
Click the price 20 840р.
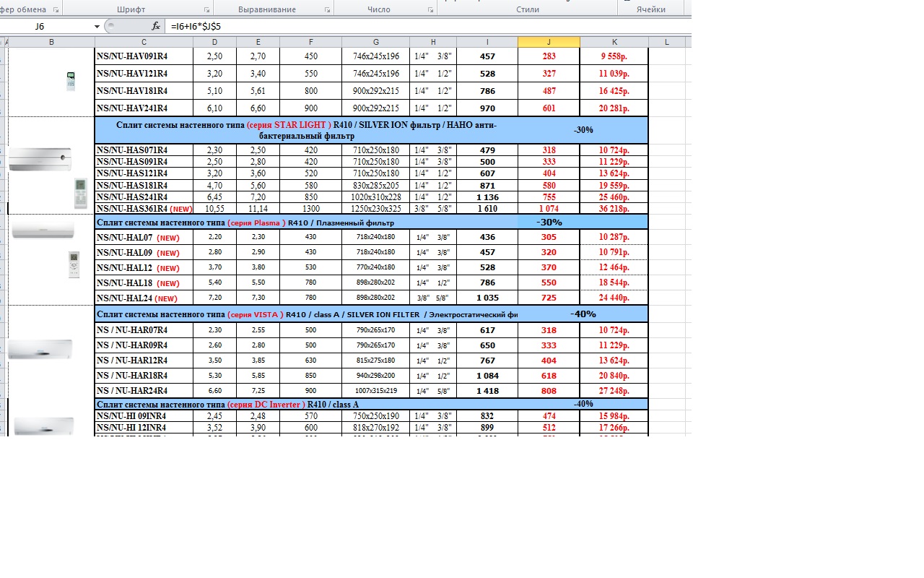[614, 376]
